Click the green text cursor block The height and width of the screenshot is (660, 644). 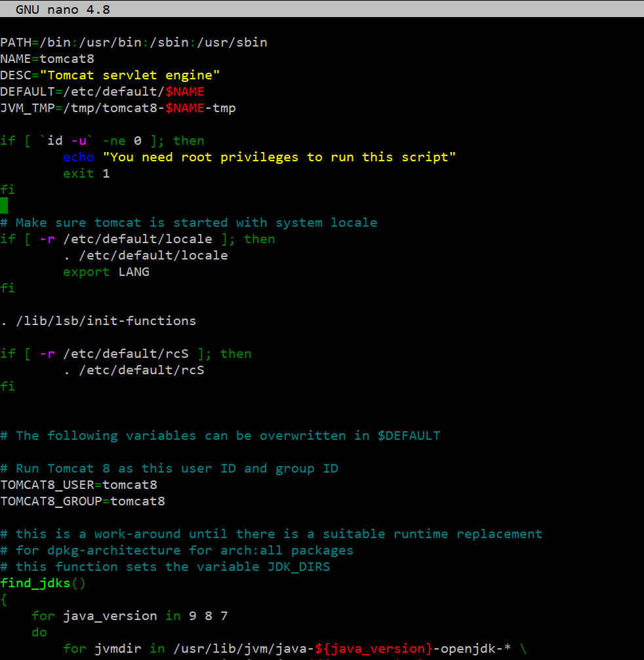(x=4, y=206)
